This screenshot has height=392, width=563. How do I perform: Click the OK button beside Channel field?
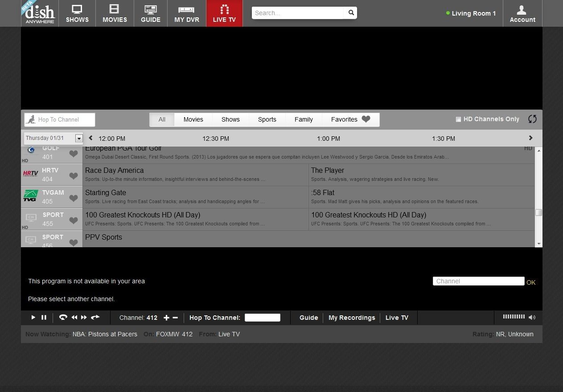coord(531,282)
